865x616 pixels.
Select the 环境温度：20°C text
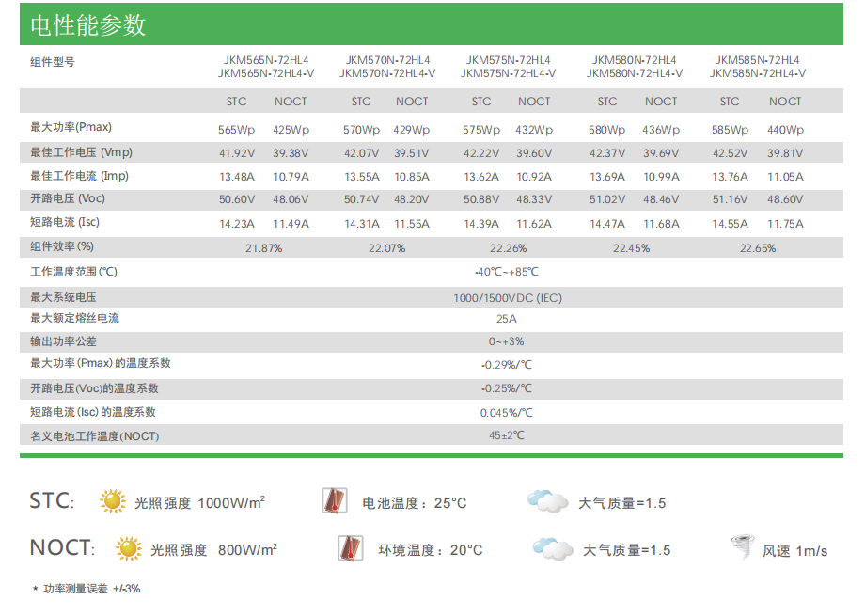pos(431,550)
